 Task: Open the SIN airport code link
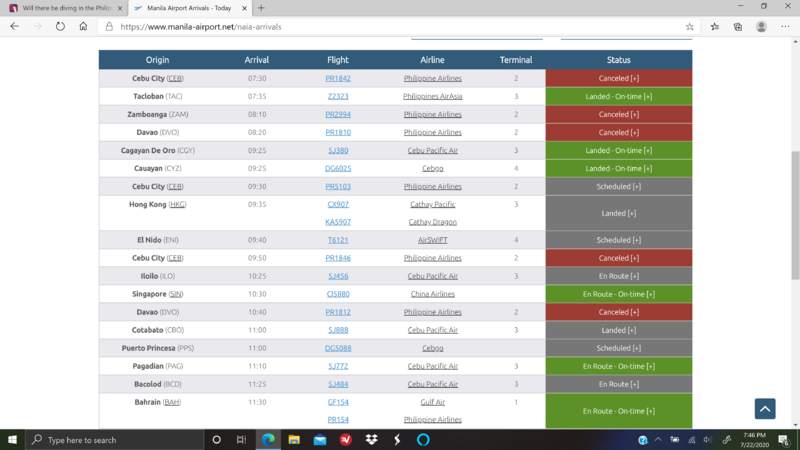click(x=176, y=294)
